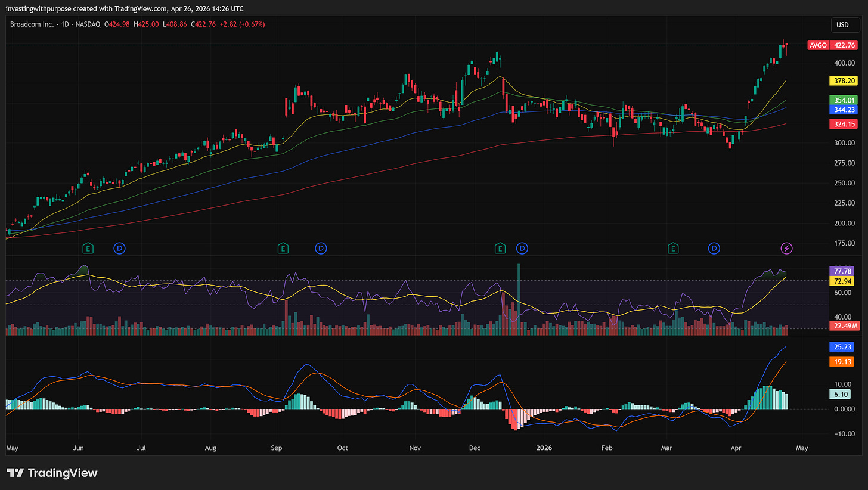
Task: Select the red 324.15 moving average label
Action: (x=844, y=124)
